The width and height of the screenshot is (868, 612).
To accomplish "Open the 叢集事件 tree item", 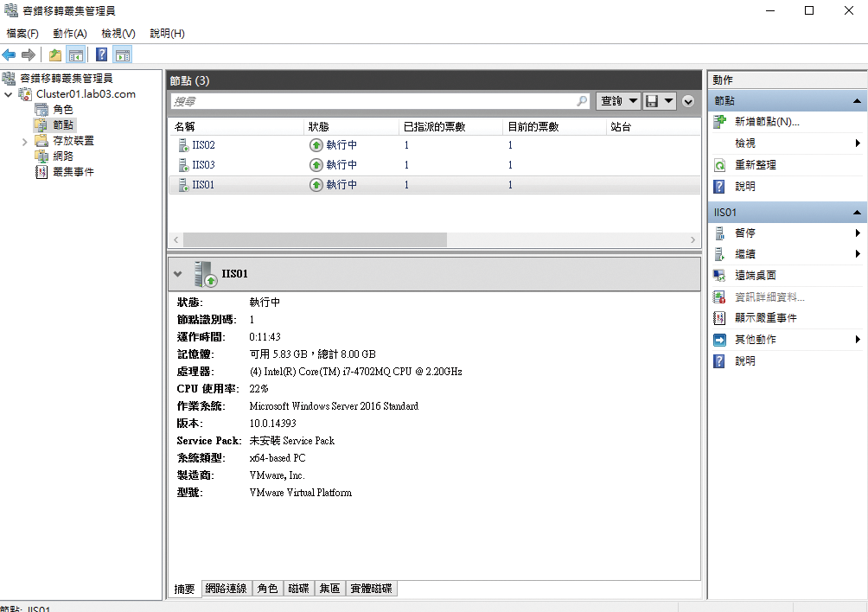I will (x=73, y=172).
